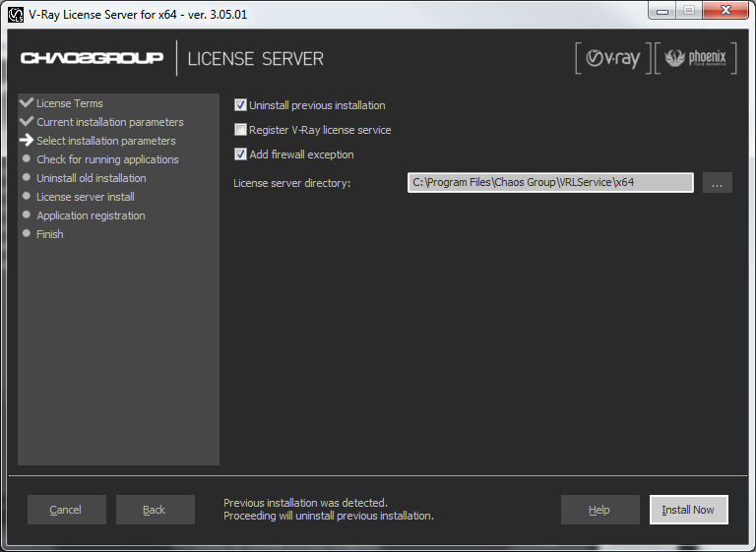The width and height of the screenshot is (756, 552).
Task: Click the License Terms checkmark icon
Action: point(26,102)
